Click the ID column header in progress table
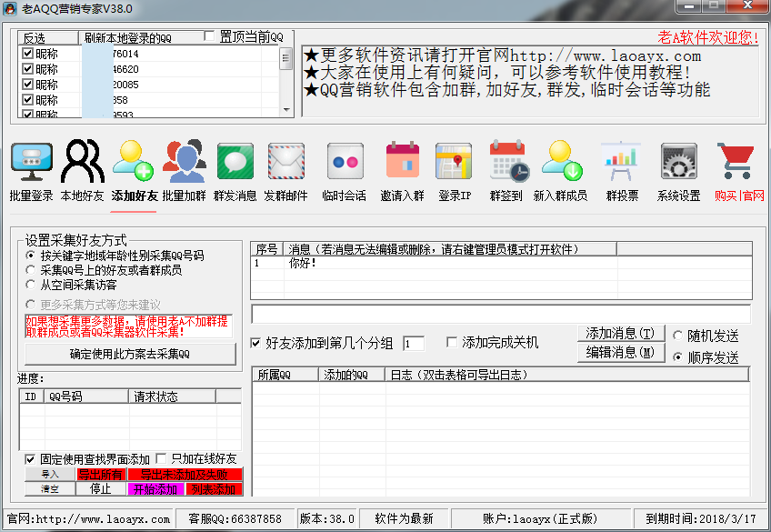 click(32, 396)
